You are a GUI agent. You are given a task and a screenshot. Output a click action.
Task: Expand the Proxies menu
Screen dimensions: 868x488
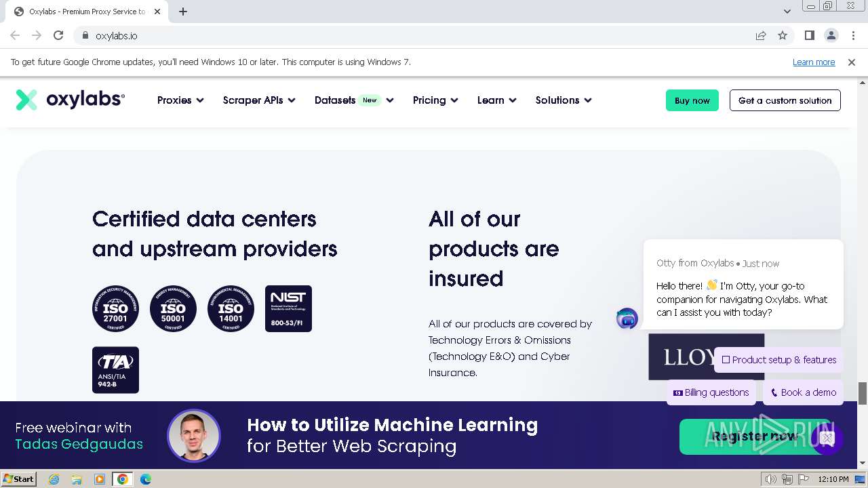click(x=180, y=100)
